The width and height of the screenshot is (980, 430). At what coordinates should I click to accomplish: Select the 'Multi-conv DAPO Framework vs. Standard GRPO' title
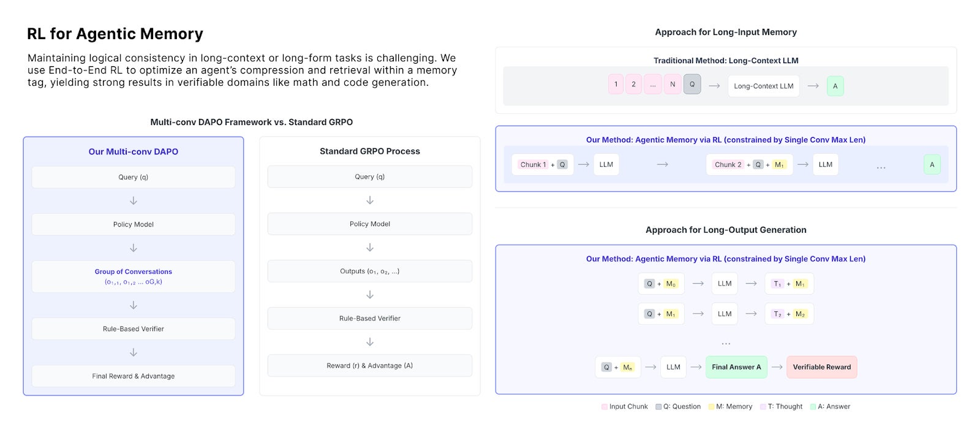coord(252,122)
